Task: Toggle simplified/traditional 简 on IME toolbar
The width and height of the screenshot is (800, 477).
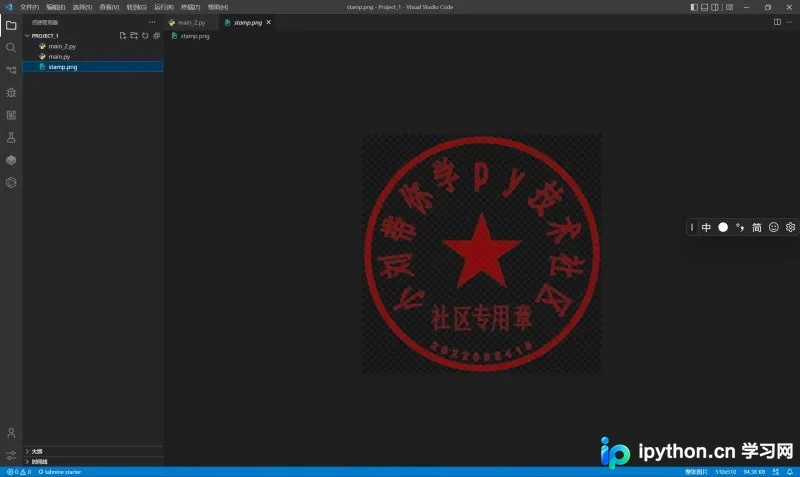Action: pos(757,227)
